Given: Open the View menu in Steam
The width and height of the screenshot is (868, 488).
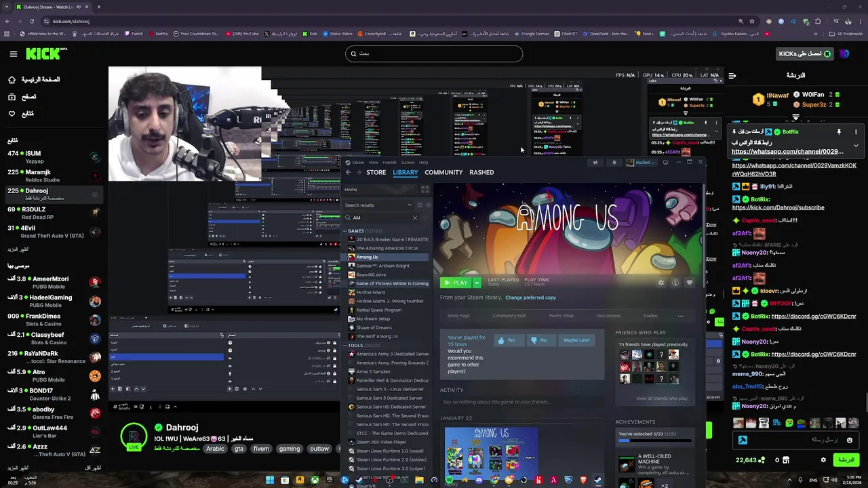Looking at the screenshot, I should pyautogui.click(x=374, y=163).
